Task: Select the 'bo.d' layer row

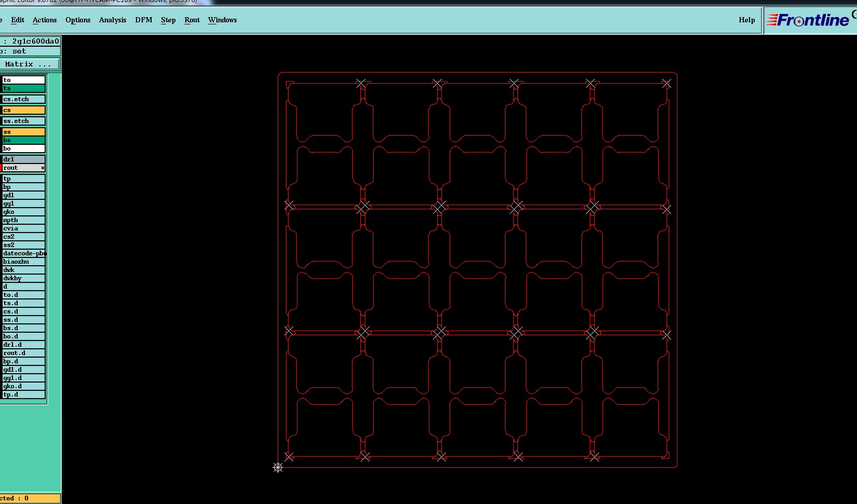Action: (23, 336)
